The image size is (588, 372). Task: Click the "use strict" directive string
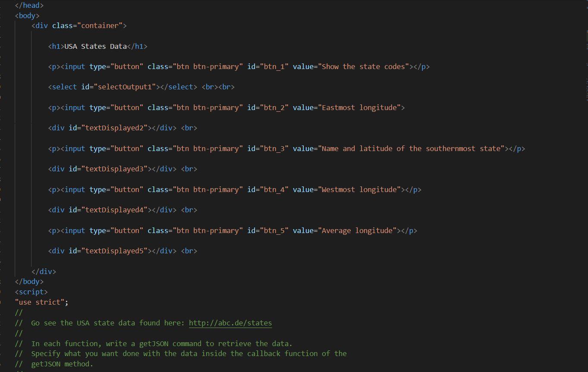[41, 302]
